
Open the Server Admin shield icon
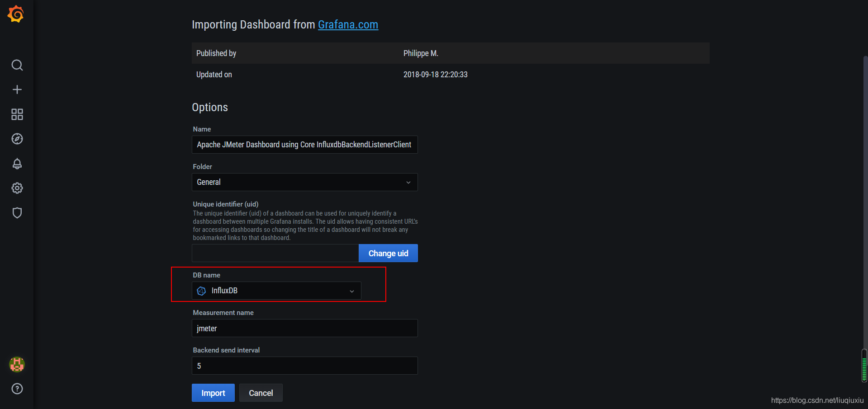point(17,213)
